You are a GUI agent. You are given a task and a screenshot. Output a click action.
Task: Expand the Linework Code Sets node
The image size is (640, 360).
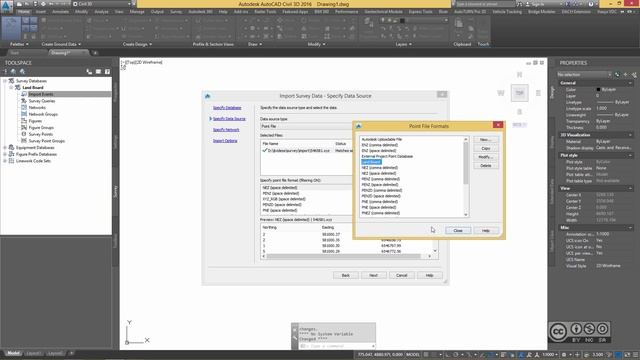tap(5, 161)
